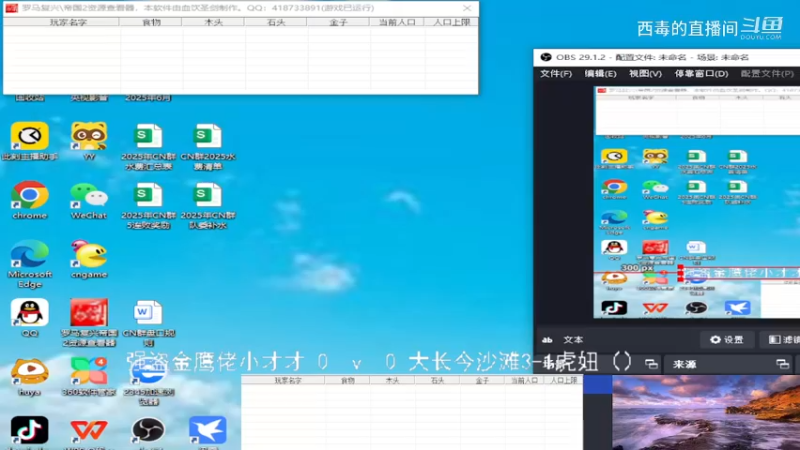Click the 来源 panel header in OBS
The width and height of the screenshot is (800, 450).
tap(684, 364)
